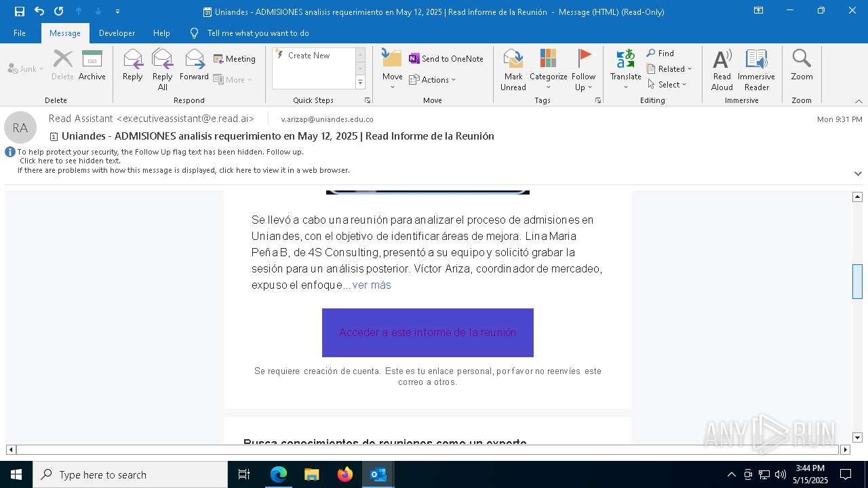Open the Windows Start menu

pos(16,474)
